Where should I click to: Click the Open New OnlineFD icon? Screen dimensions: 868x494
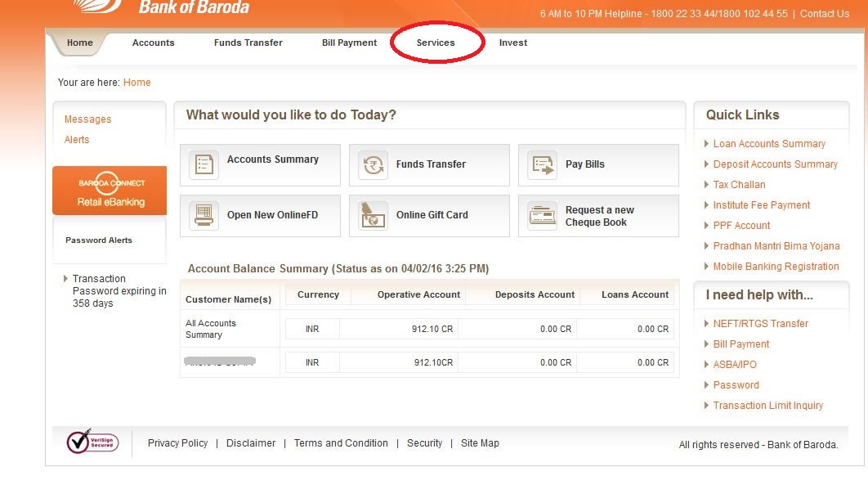[204, 216]
